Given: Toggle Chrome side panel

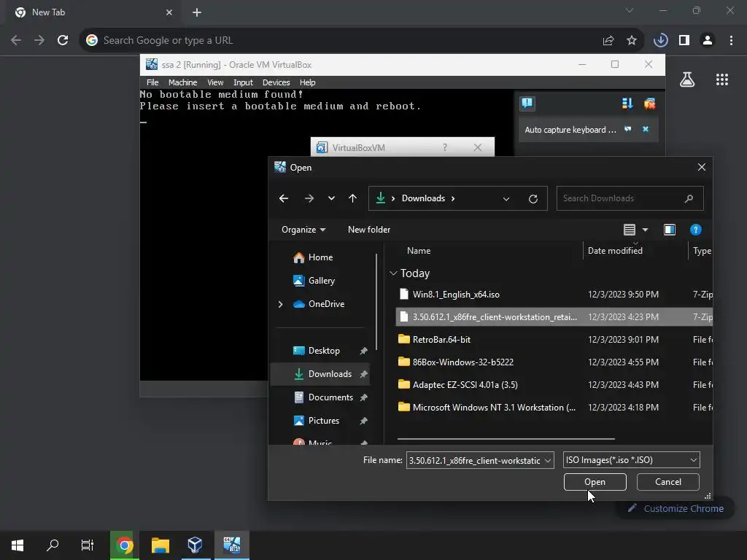Looking at the screenshot, I should 684,40.
